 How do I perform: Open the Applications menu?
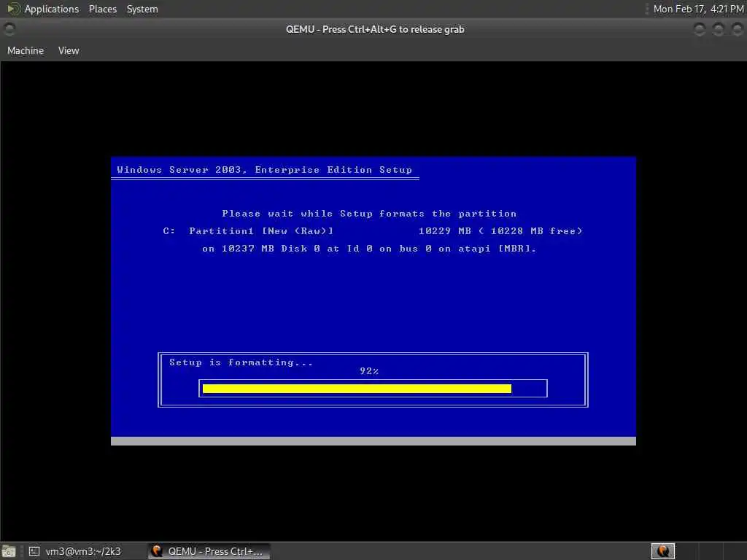coord(52,9)
